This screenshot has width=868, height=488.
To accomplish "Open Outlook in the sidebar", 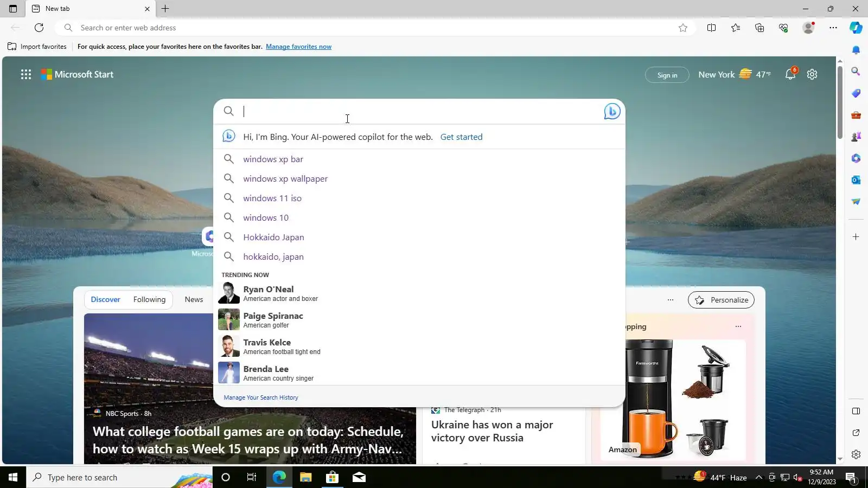I will [x=856, y=180].
